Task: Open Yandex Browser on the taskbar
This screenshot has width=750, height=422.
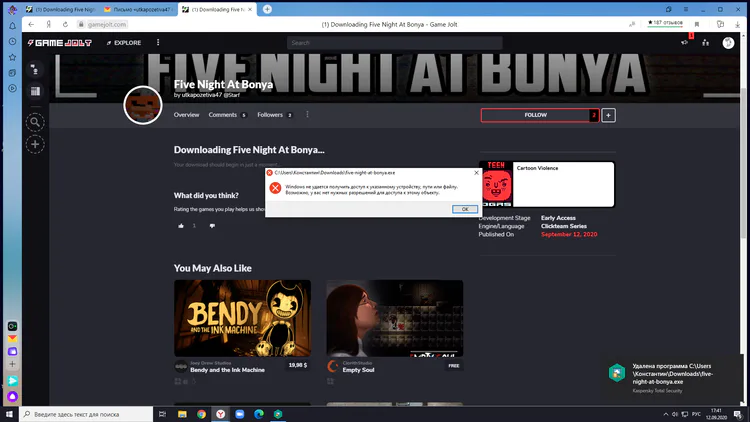Action: 221,414
